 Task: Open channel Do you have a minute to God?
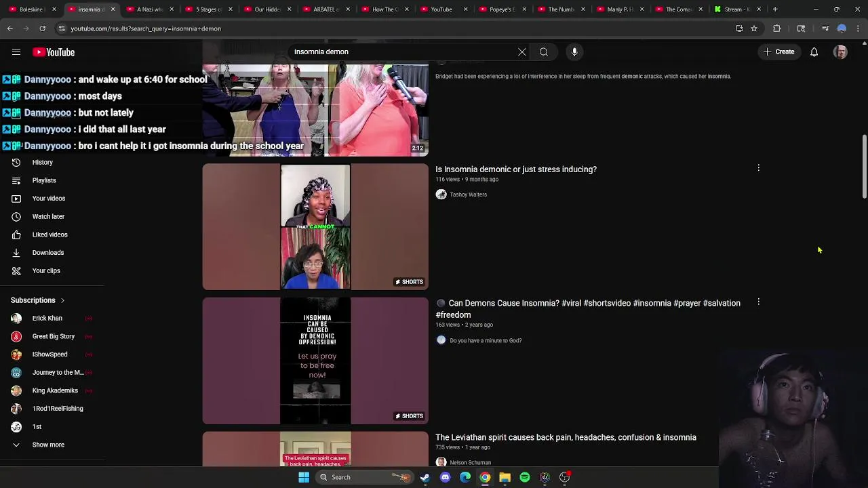coord(486,341)
